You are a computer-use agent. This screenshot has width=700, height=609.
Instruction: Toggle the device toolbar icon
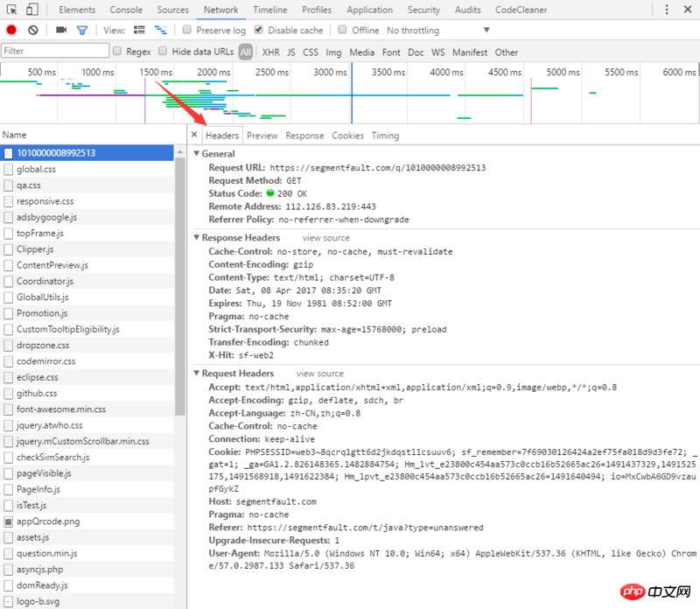pyautogui.click(x=31, y=10)
